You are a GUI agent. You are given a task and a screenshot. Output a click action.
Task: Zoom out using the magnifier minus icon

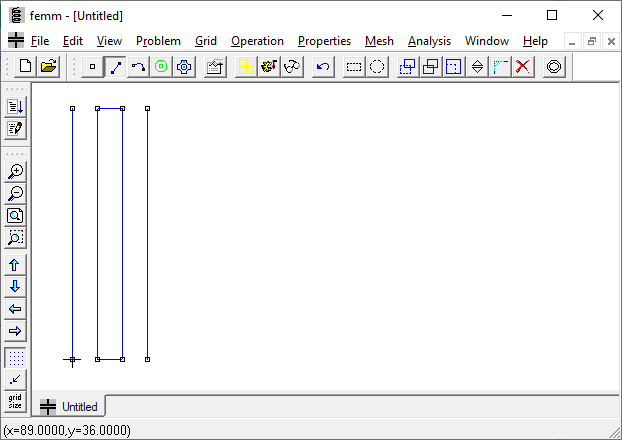click(15, 194)
